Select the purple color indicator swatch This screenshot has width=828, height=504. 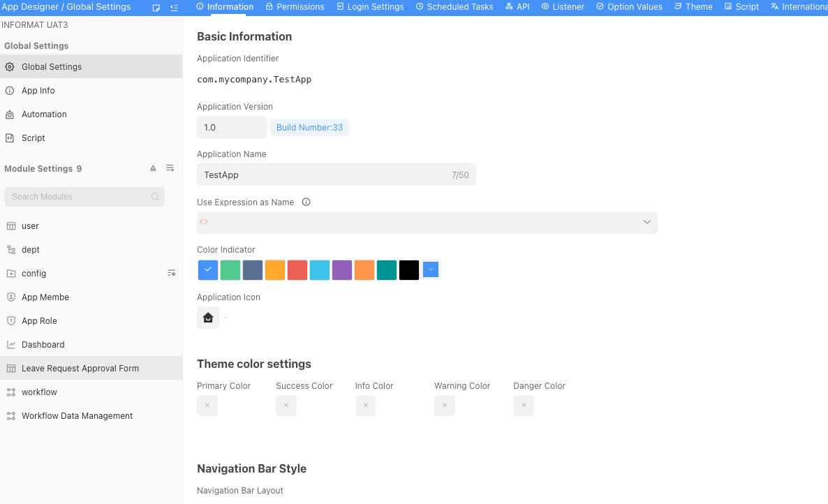pos(342,270)
